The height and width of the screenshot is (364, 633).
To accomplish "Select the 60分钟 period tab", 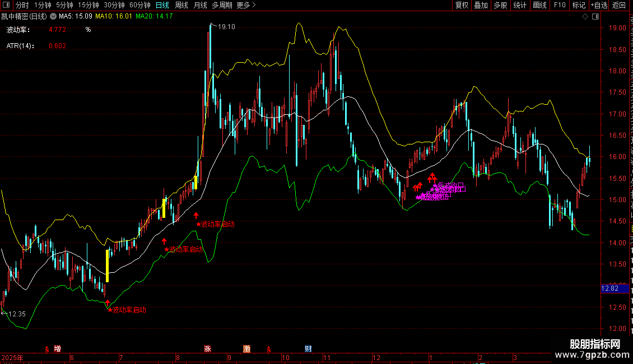I will pyautogui.click(x=140, y=5).
